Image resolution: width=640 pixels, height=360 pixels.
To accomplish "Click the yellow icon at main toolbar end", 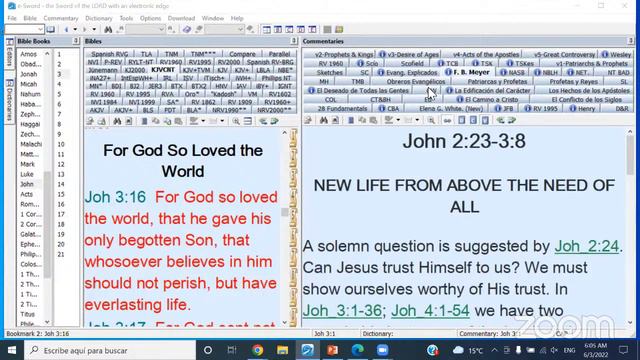I will click(339, 29).
